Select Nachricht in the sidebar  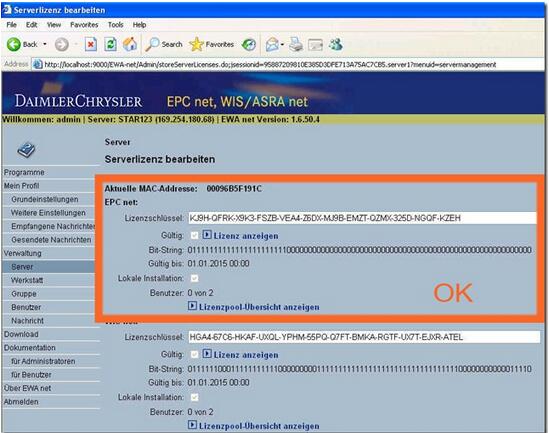pyautogui.click(x=27, y=321)
